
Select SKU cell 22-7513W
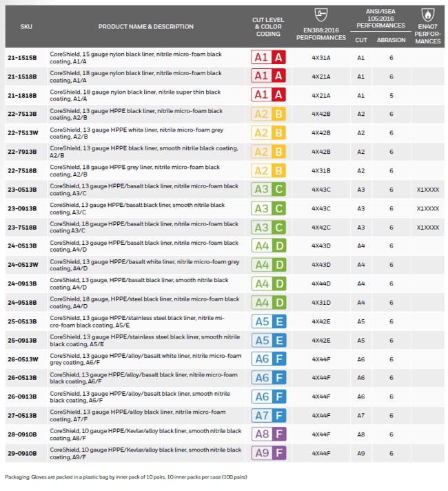click(23, 133)
